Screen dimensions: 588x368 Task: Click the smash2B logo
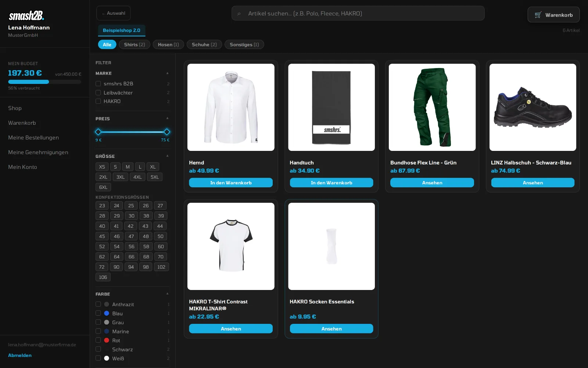pos(26,15)
